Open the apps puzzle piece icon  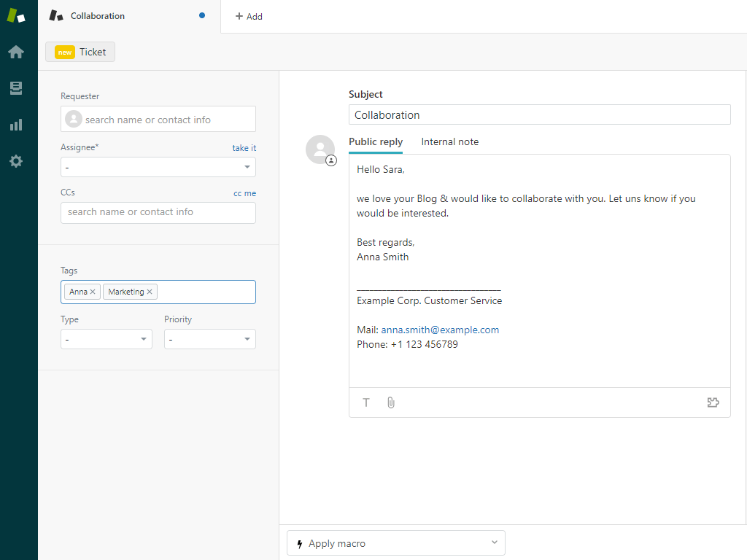pyautogui.click(x=713, y=402)
